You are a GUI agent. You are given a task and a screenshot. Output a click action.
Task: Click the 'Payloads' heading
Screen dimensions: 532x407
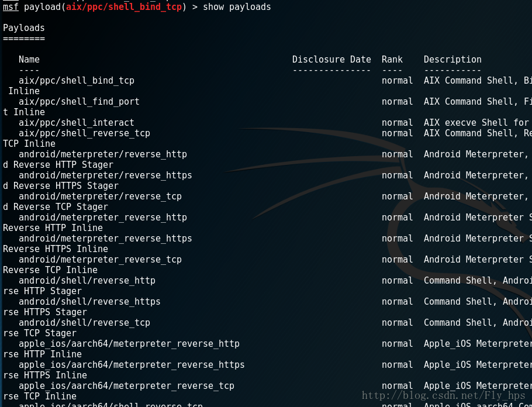(24, 28)
